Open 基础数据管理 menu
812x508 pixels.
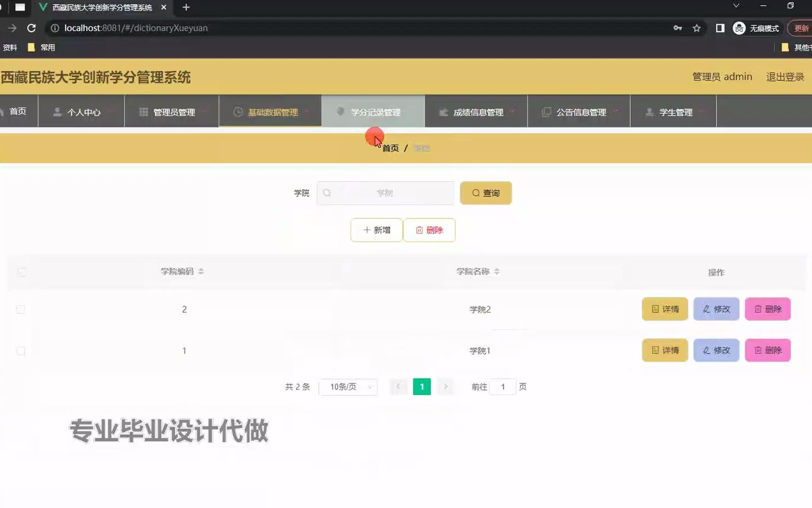click(270, 112)
